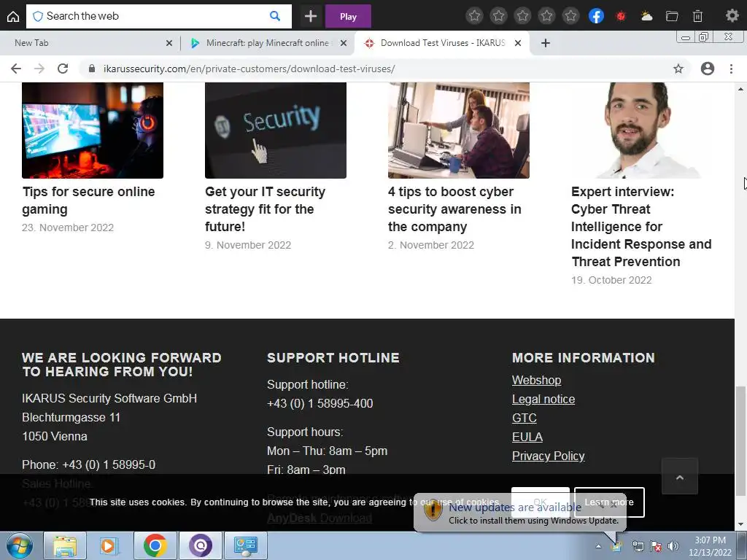Open the EULA link
The height and width of the screenshot is (560, 747).
pos(527,437)
